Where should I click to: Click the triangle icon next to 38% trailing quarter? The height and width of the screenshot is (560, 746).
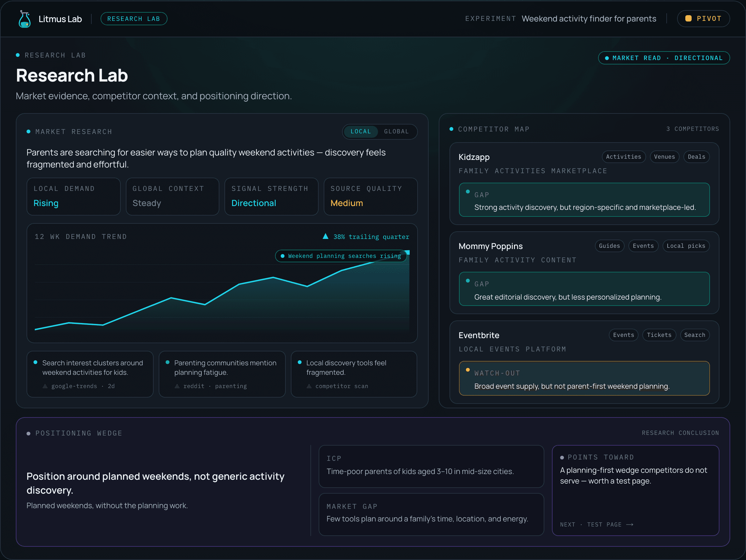tap(326, 236)
